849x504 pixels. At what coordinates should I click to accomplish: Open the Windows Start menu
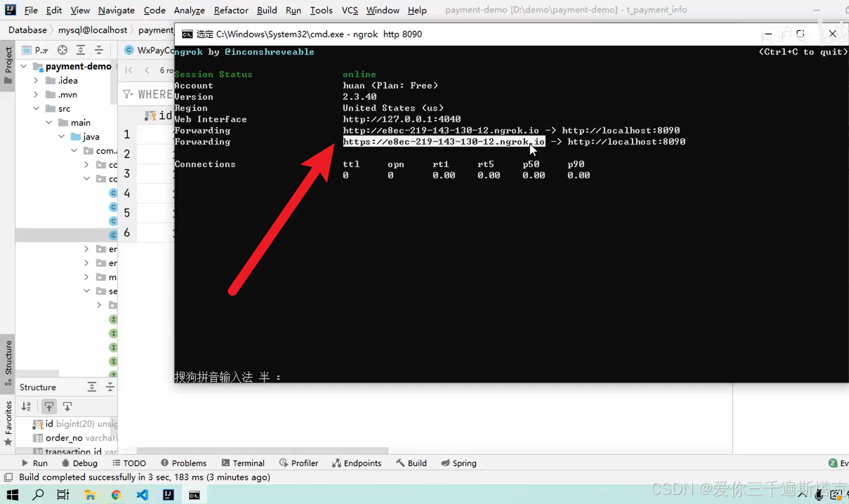13,495
